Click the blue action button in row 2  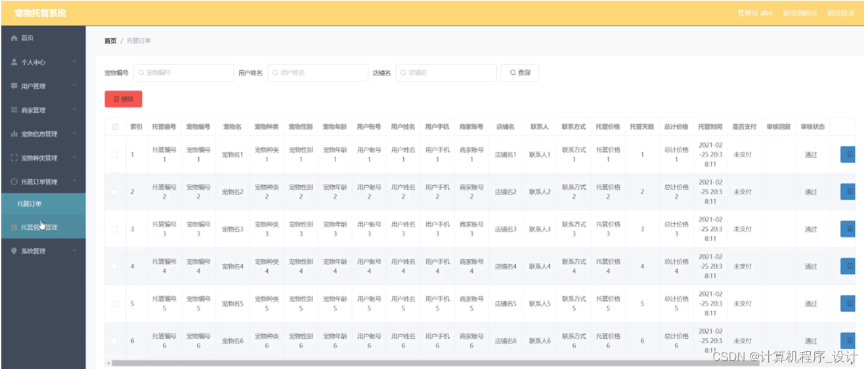848,192
